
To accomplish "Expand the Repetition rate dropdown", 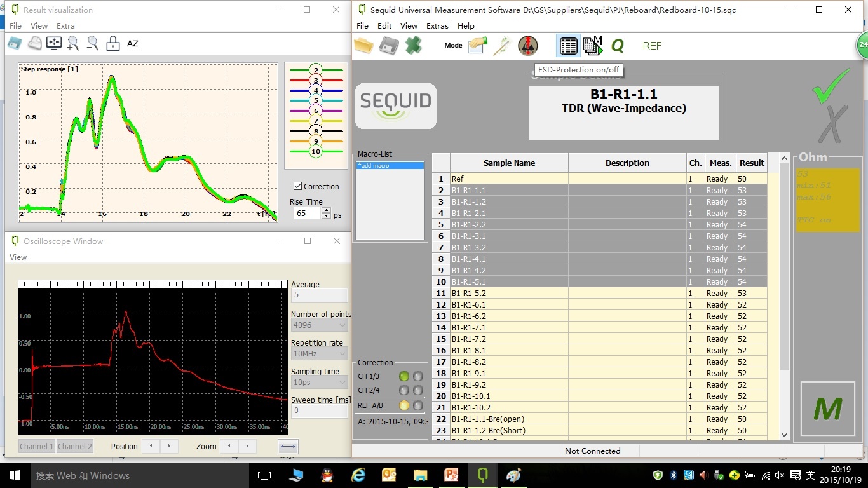I will point(319,353).
